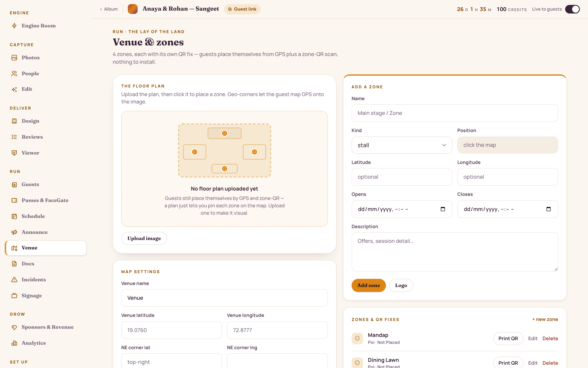
Task: Click the Upload image button
Action: click(x=144, y=238)
